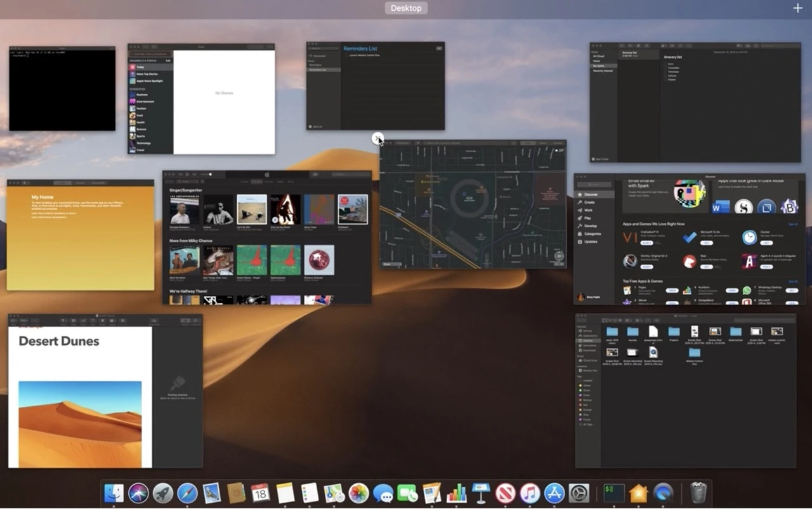Viewport: 812px width, 509px height.
Task: Open FaceTime icon in the Dock
Action: coord(407,493)
